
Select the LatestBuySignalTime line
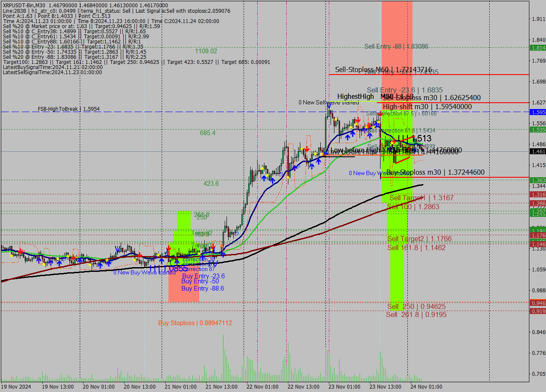coord(52,67)
